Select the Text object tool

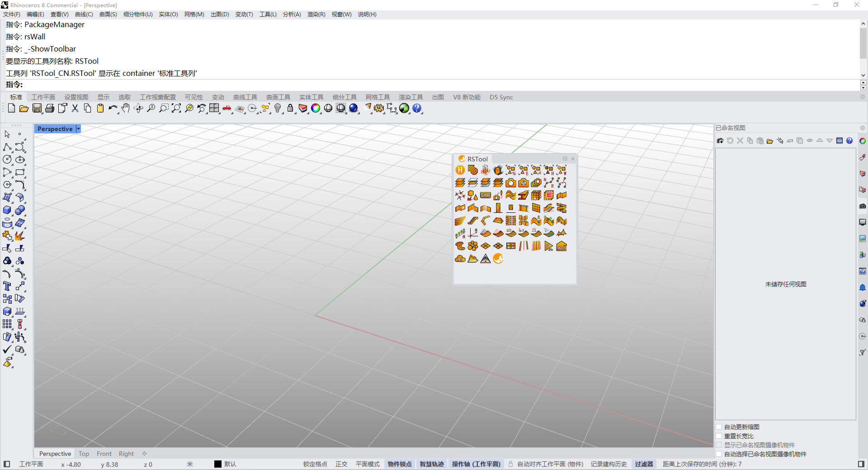pos(7,286)
